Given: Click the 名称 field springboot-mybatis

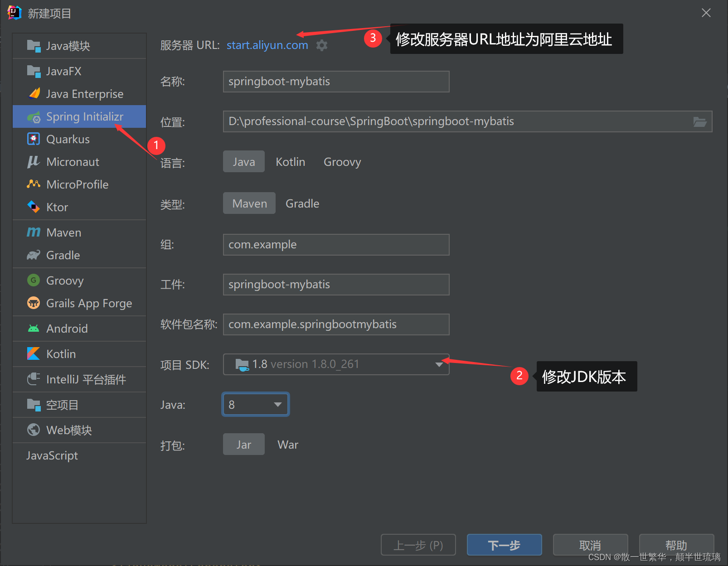Looking at the screenshot, I should click(x=336, y=82).
